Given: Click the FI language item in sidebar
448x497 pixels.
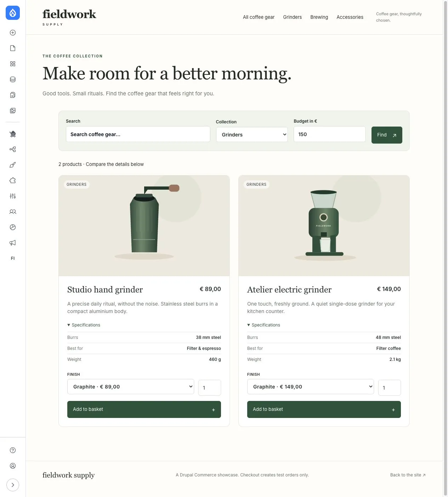Looking at the screenshot, I should pyautogui.click(x=13, y=258).
